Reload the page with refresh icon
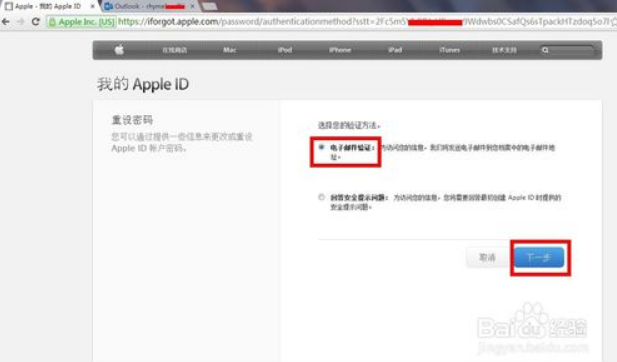This screenshot has width=617, height=362. click(35, 22)
